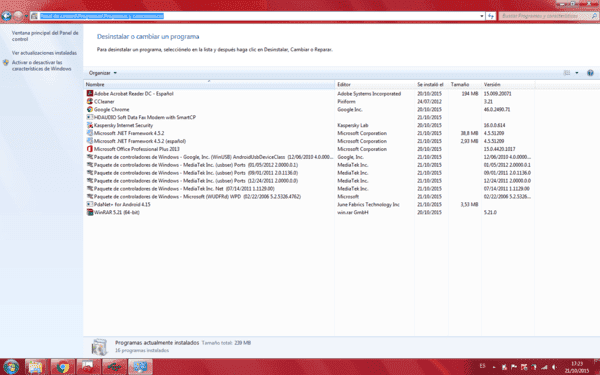Click the PdaNet+ for Android icon

tap(90, 204)
